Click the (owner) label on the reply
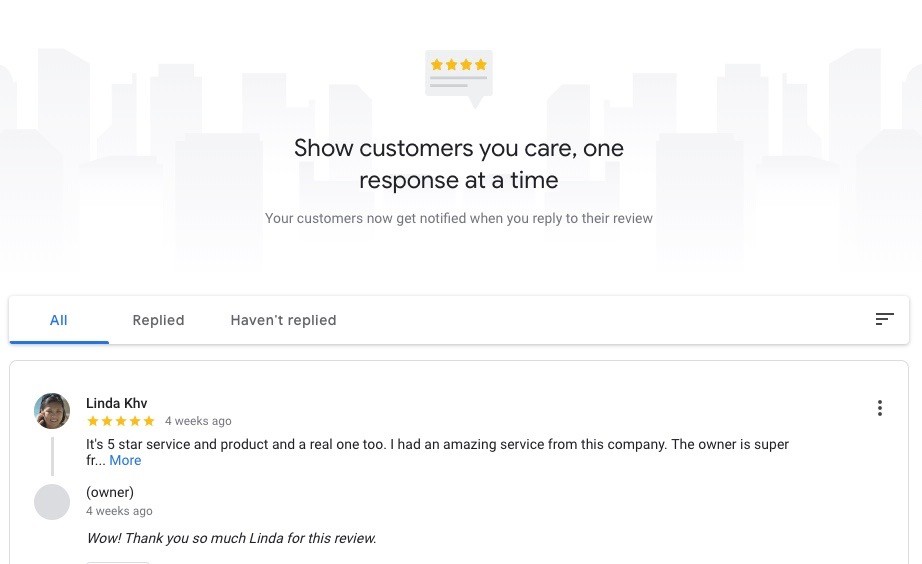This screenshot has width=922, height=564. tap(110, 492)
